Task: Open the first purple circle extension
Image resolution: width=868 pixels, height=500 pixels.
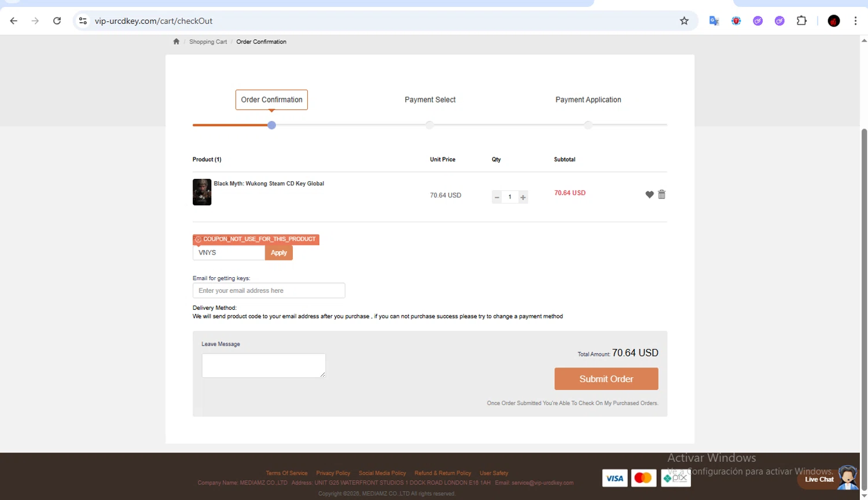Action: (757, 21)
